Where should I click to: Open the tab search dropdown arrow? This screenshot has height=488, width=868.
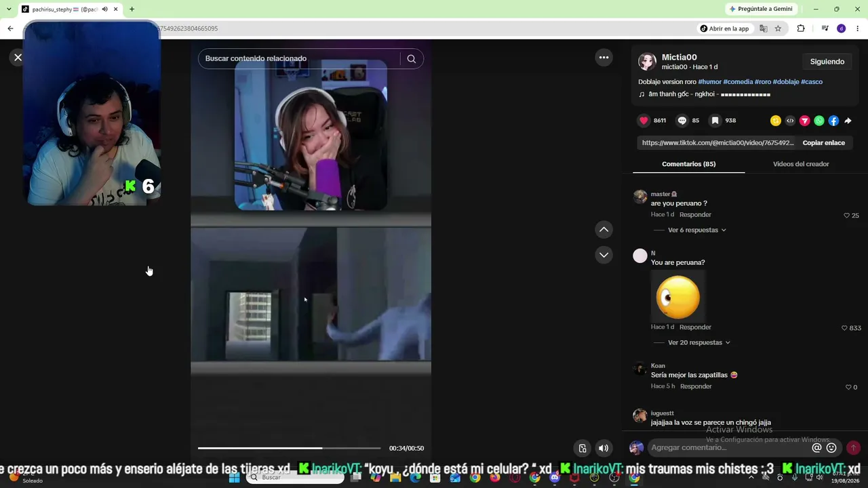click(9, 9)
